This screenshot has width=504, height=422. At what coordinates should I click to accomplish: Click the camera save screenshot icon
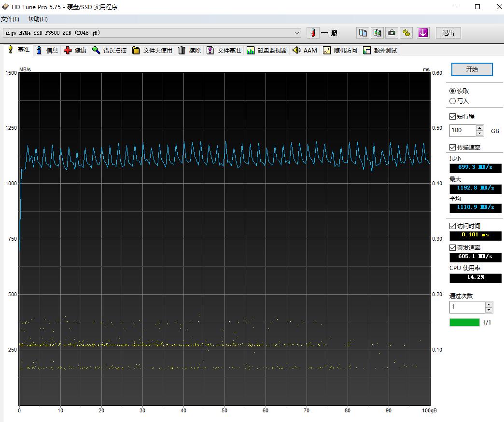(x=392, y=33)
